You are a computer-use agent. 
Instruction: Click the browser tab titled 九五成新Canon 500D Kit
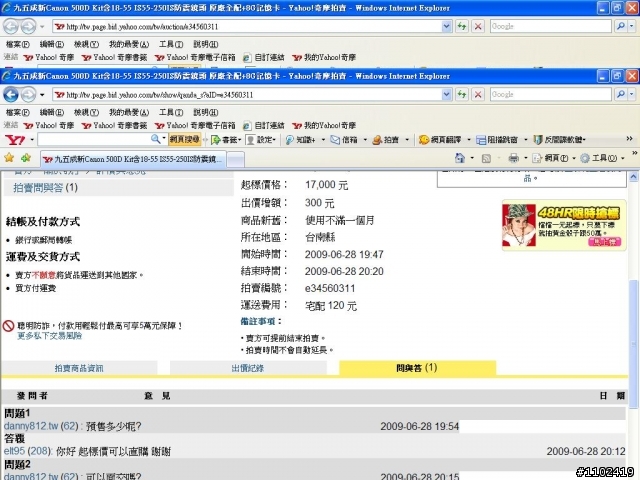click(133, 159)
